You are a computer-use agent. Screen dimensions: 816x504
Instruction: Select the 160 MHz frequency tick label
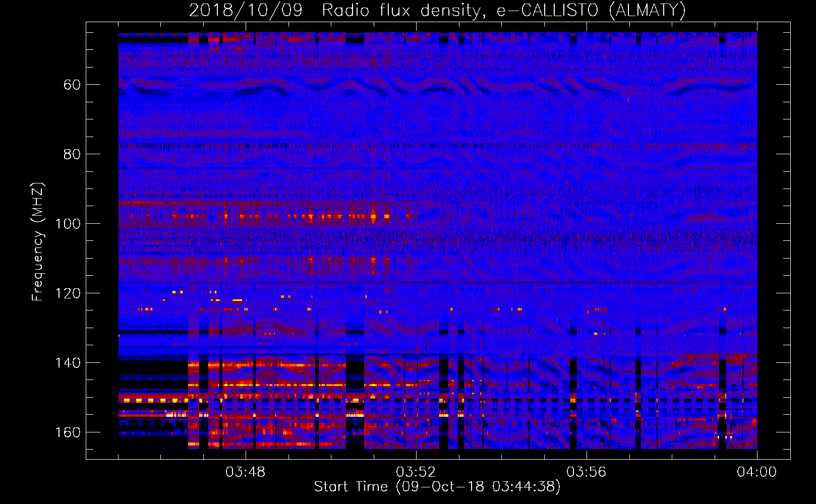pos(69,432)
